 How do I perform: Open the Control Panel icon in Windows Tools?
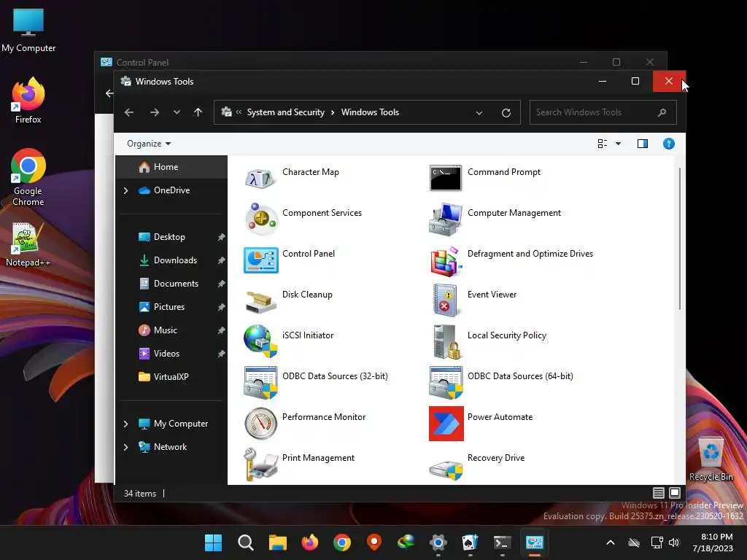260,260
